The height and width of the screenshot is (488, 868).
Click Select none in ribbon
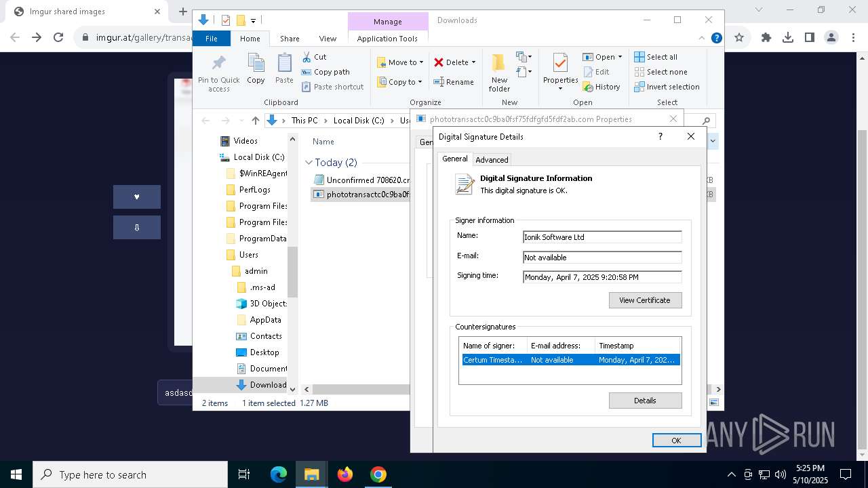pos(660,72)
